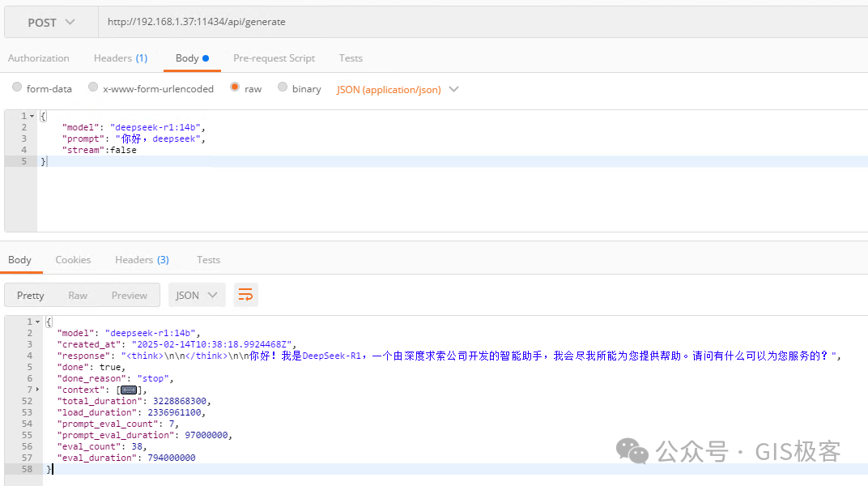Open the POST method dropdown
Screen dimensions: 868x486
pos(51,22)
